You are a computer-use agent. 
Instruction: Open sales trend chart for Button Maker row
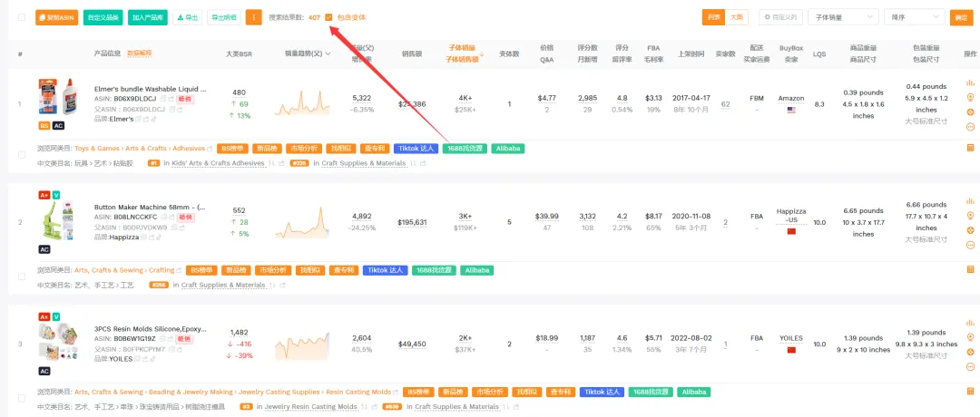(x=303, y=222)
